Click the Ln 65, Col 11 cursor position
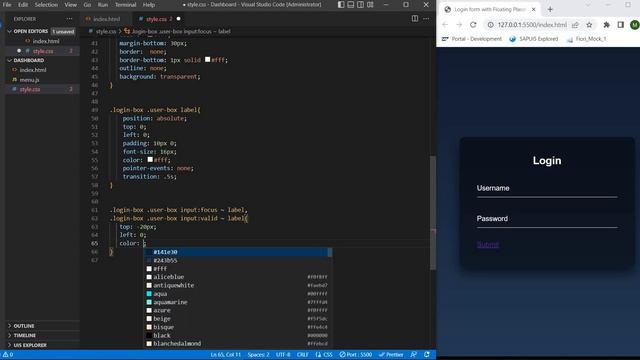Image resolution: width=640 pixels, height=360 pixels. pos(226,355)
